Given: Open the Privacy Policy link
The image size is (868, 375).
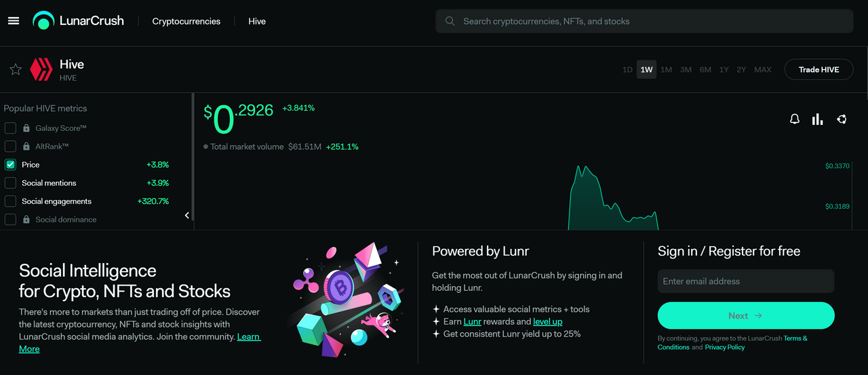Looking at the screenshot, I should [x=725, y=347].
